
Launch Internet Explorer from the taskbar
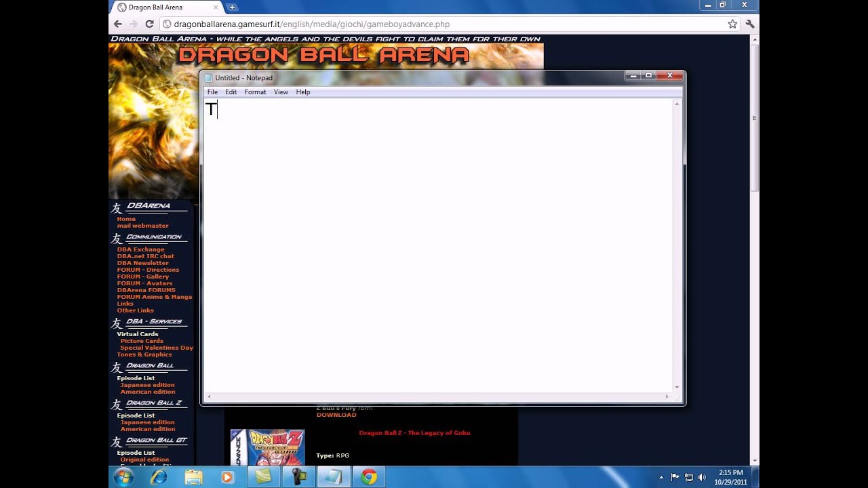[x=159, y=477]
